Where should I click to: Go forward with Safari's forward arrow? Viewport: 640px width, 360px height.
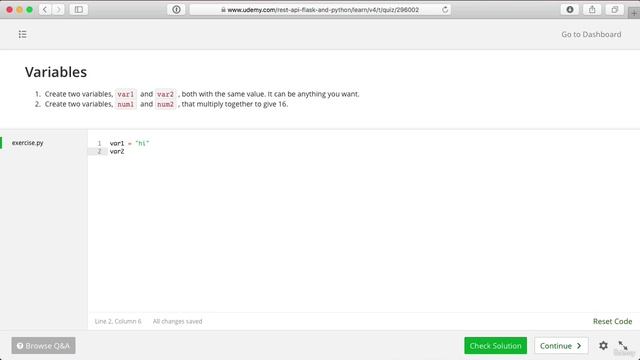click(58, 9)
